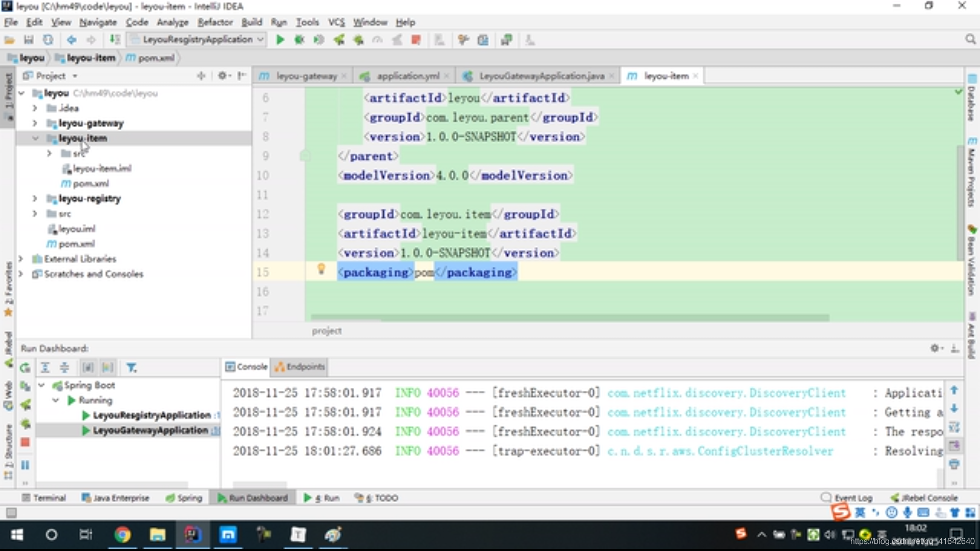The height and width of the screenshot is (551, 980).
Task: Collapse the Spring Boot node in Run Dashboard
Action: coord(42,385)
